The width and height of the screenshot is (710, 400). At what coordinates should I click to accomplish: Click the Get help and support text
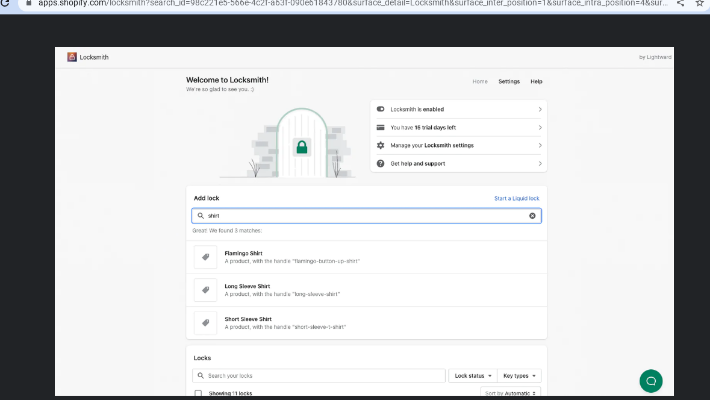pyautogui.click(x=418, y=164)
